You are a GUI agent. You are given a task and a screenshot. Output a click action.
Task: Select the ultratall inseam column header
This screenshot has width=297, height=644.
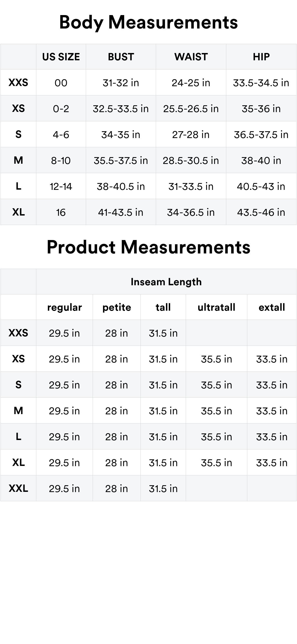click(216, 307)
